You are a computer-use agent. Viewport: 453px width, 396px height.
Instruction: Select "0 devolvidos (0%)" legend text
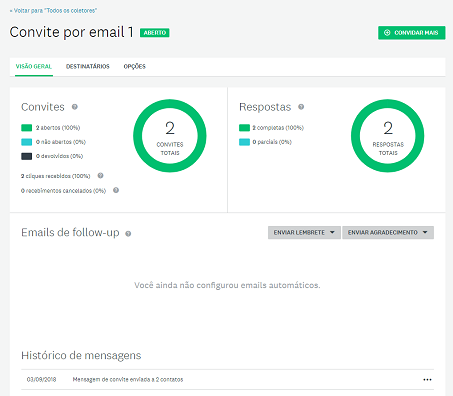coord(59,156)
